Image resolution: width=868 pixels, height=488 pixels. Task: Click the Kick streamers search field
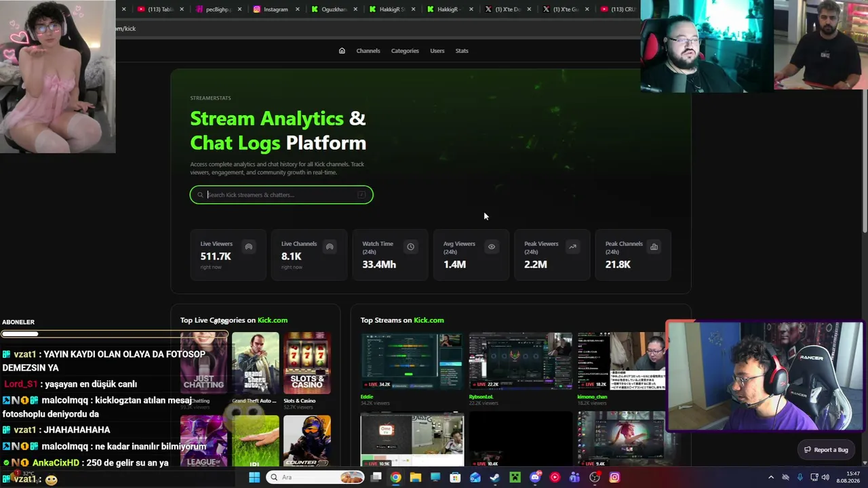pyautogui.click(x=281, y=195)
